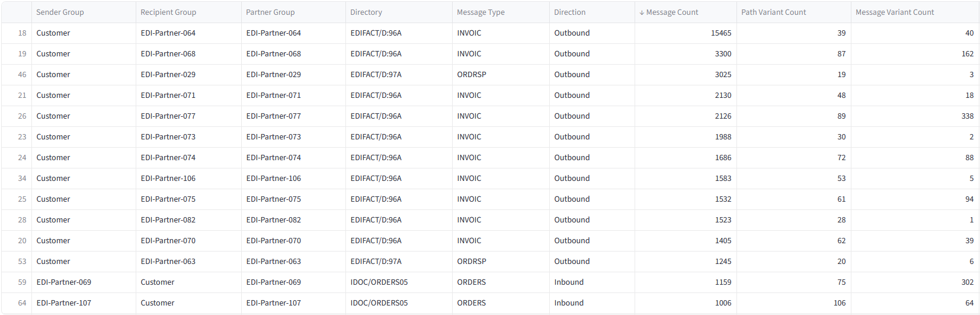The width and height of the screenshot is (980, 315).
Task: Sort by Message Type column header
Action: (481, 12)
